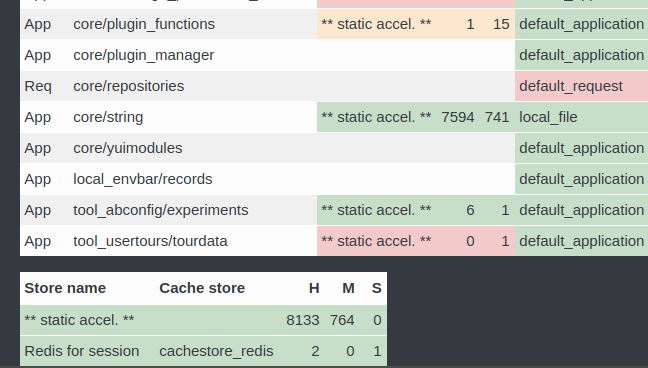The height and width of the screenshot is (368, 648).
Task: Click the hits value 2 for Redis for session
Action: pos(315,351)
